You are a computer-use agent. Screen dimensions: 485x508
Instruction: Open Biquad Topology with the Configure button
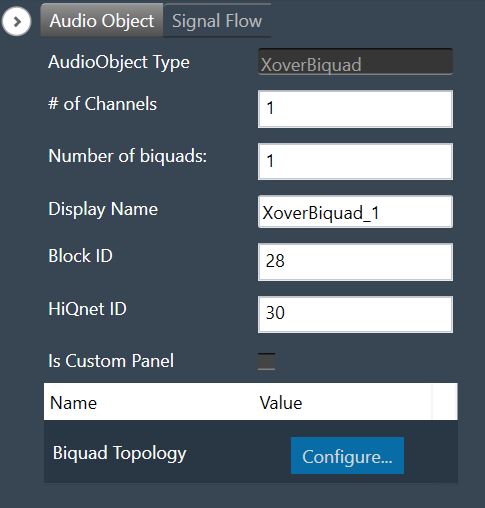347,456
